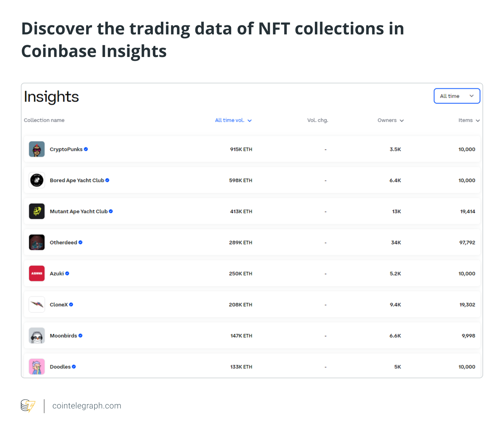Click the Vol. chg. column header
The image size is (504, 434).
coord(317,120)
